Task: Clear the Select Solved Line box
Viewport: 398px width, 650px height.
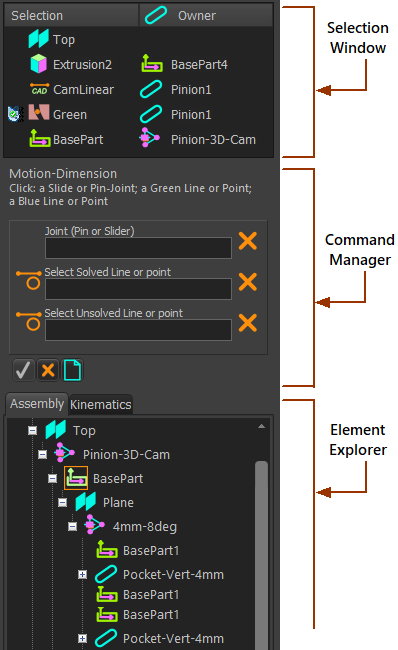Action: click(x=248, y=282)
